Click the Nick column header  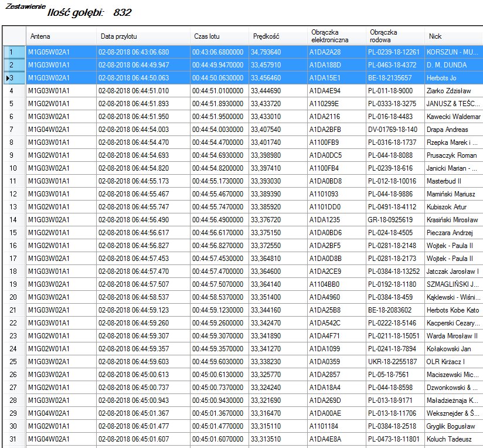click(x=454, y=36)
